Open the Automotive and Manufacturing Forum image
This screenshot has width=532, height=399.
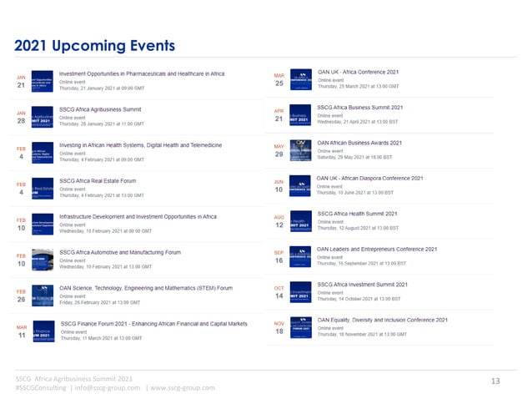pos(43,260)
